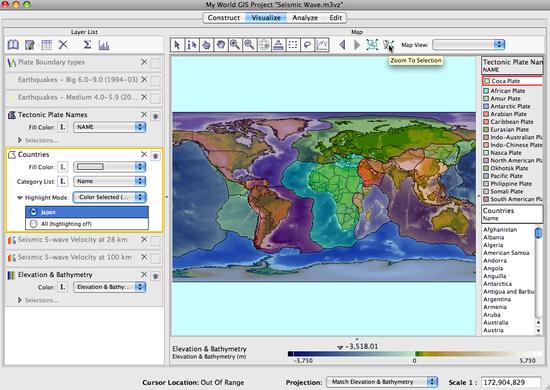This screenshot has width=550, height=390.
Task: Click the edit layer pencil icon
Action: click(30, 45)
